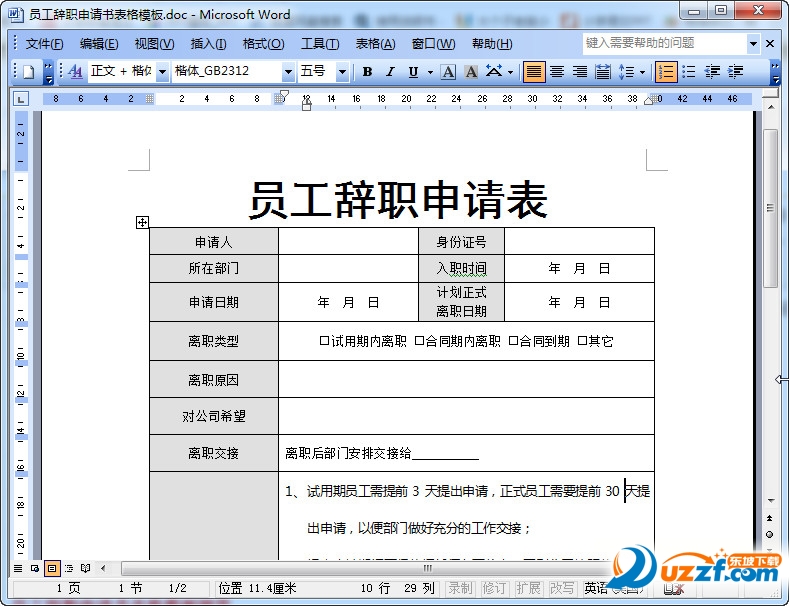Select Align Left justify button
Image resolution: width=789 pixels, height=606 pixels.
click(534, 72)
